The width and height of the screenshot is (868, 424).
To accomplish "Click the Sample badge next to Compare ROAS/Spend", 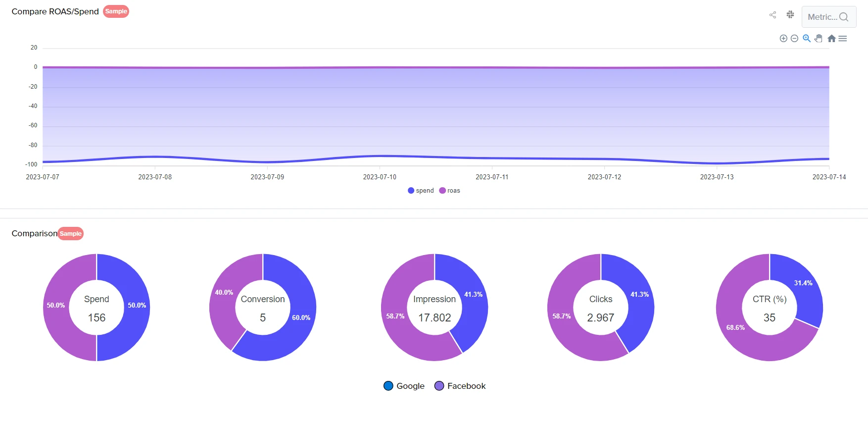I will 116,11.
